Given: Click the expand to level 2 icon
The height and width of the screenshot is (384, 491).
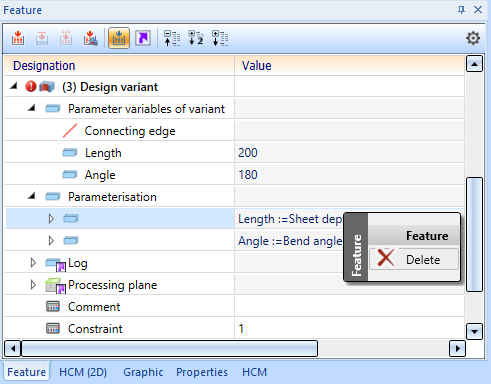Looking at the screenshot, I should (196, 38).
